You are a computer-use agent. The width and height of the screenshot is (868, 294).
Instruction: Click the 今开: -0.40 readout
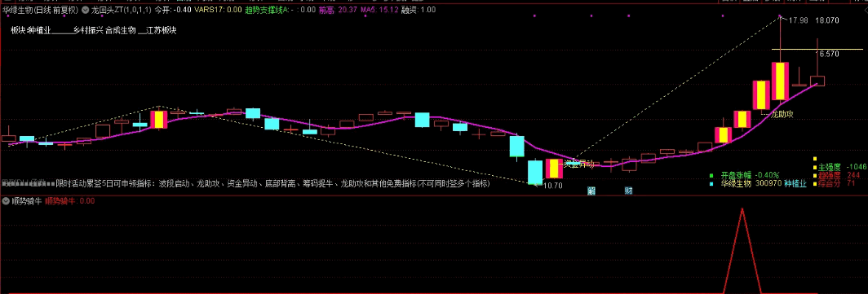click(173, 10)
